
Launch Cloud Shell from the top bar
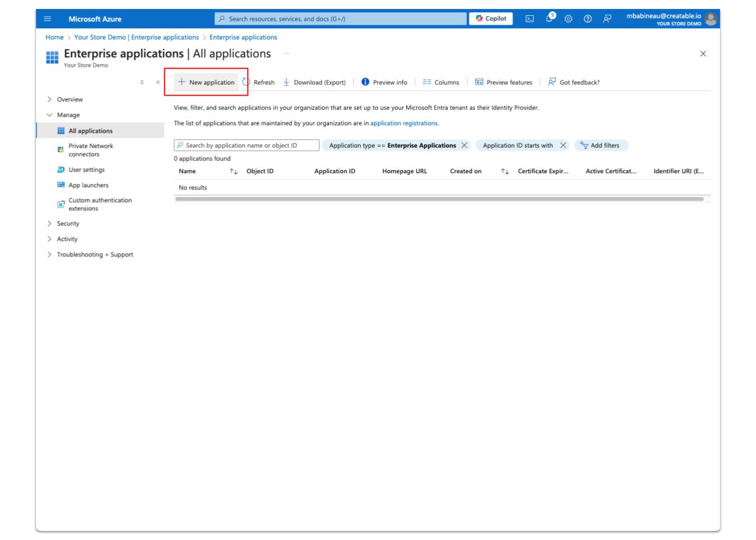[529, 19]
